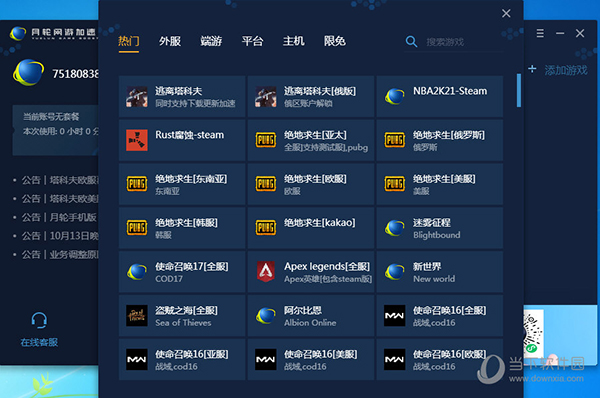Click the 逃离塔科夫 game icon

point(137,97)
